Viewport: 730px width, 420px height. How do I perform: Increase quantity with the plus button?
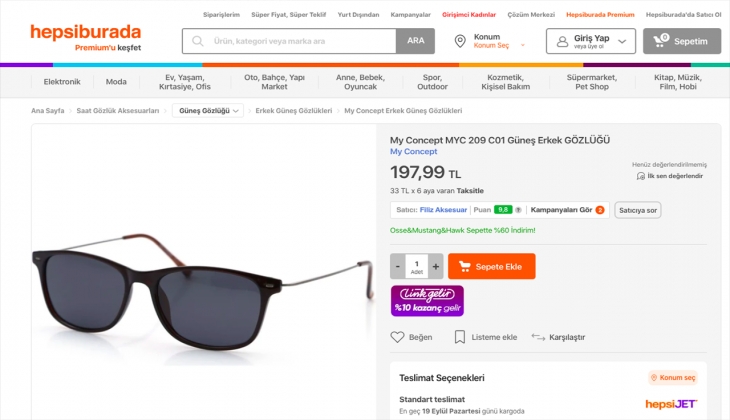(x=436, y=267)
